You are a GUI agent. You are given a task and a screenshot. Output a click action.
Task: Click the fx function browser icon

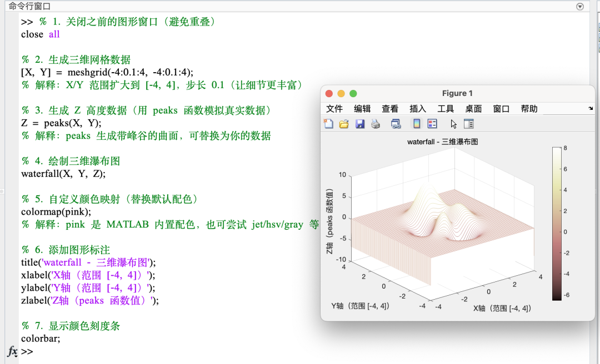(x=13, y=351)
